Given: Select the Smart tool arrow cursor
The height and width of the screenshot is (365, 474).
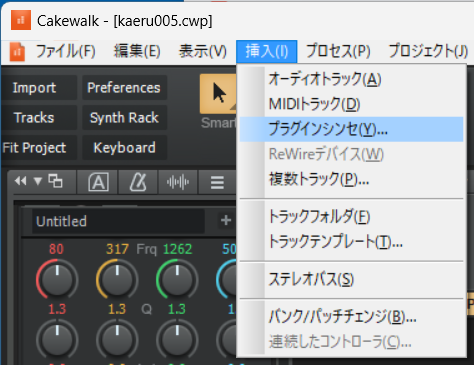Looking at the screenshot, I should (x=218, y=94).
